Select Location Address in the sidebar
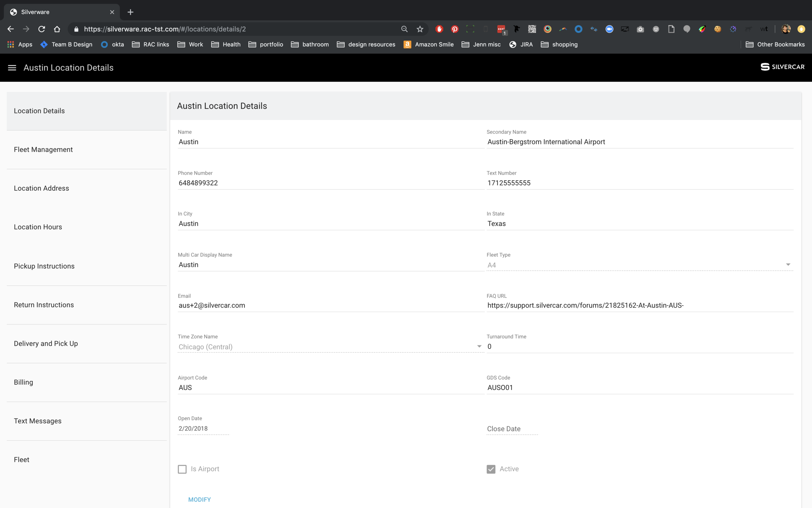 click(x=87, y=188)
